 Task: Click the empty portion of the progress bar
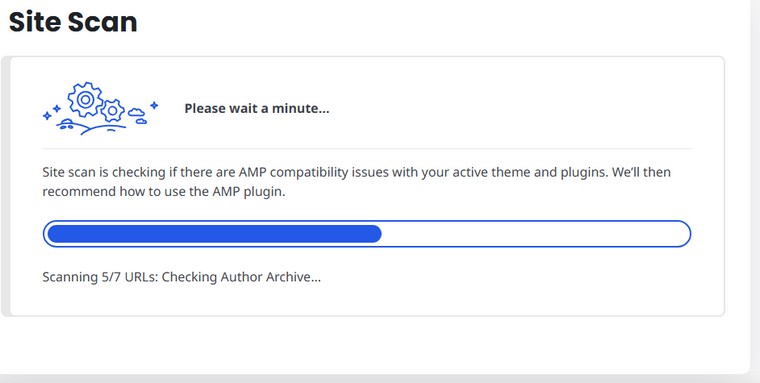533,234
